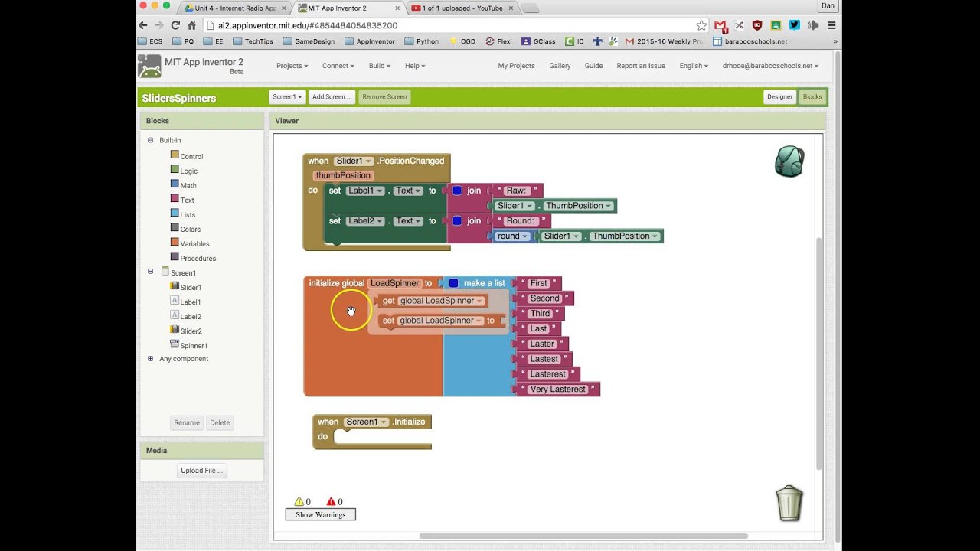Click the Add Screen button

(x=332, y=96)
